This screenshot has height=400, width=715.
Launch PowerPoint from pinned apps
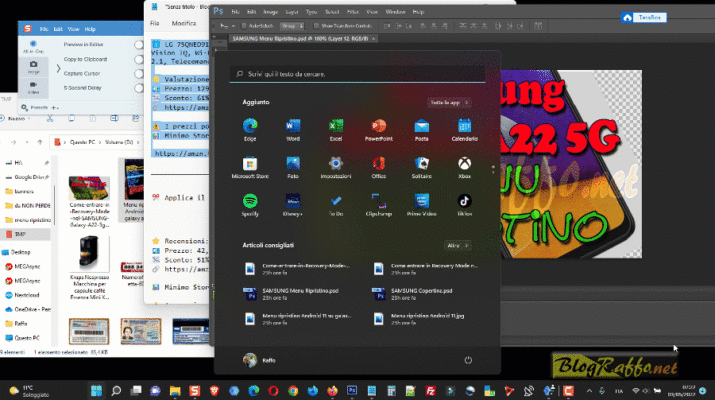click(378, 130)
